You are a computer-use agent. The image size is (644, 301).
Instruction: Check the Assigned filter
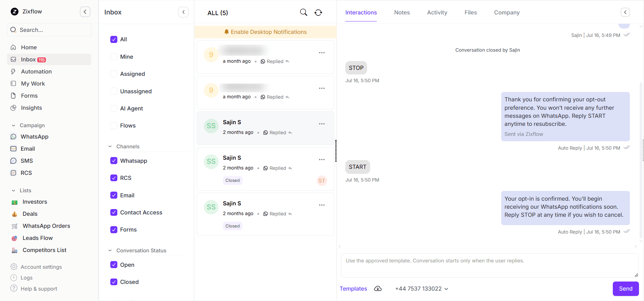(114, 74)
